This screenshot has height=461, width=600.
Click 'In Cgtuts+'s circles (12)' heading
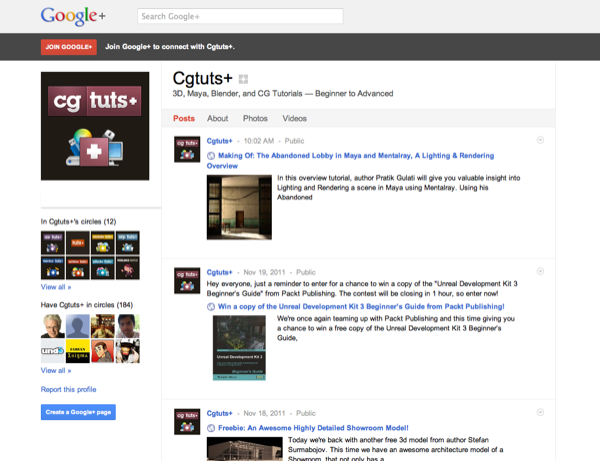tap(78, 222)
